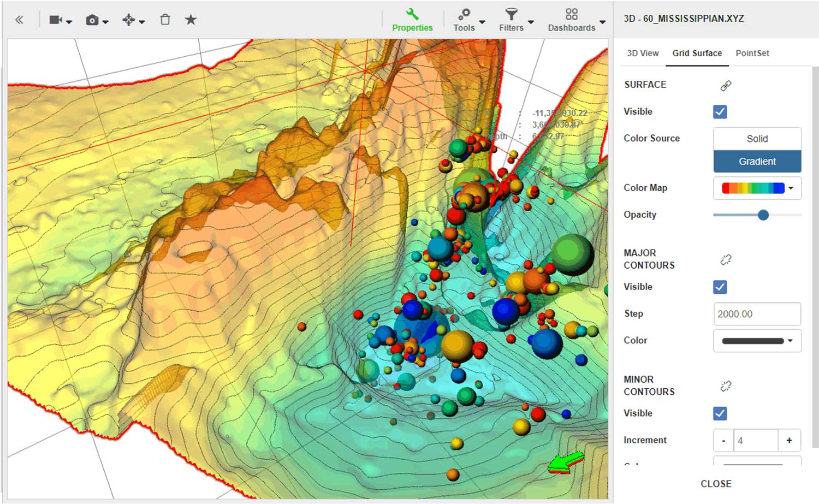Toggle Minor Contours Visible checkbox
819x504 pixels.
tap(720, 414)
